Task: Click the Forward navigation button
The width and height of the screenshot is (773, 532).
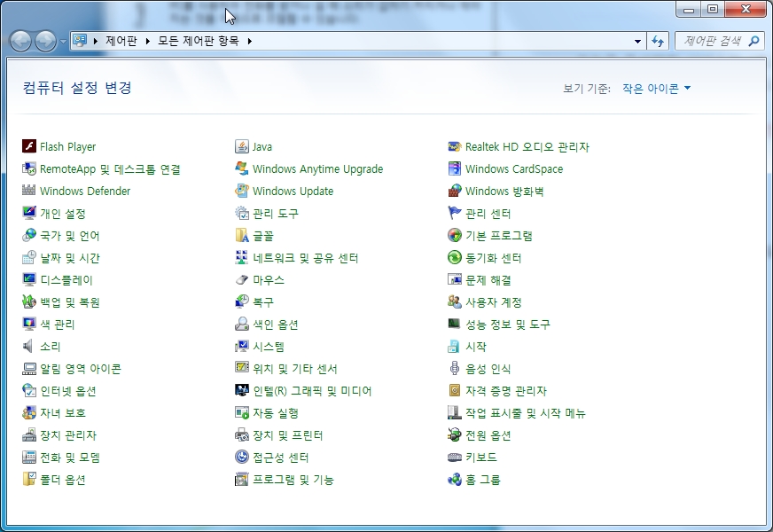Action: (46, 41)
